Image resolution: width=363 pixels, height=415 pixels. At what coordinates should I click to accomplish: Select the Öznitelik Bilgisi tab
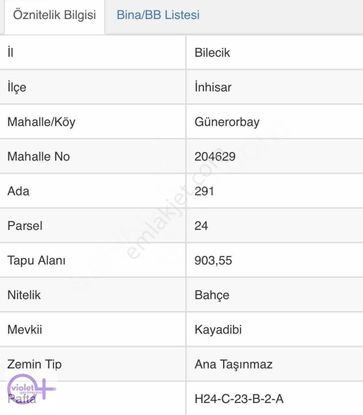click(54, 15)
